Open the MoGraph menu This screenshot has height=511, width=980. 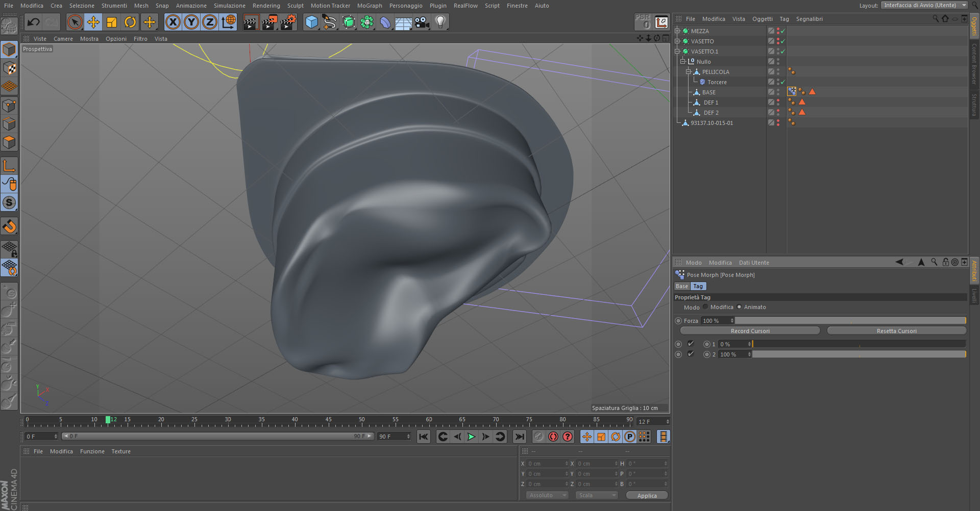point(369,6)
